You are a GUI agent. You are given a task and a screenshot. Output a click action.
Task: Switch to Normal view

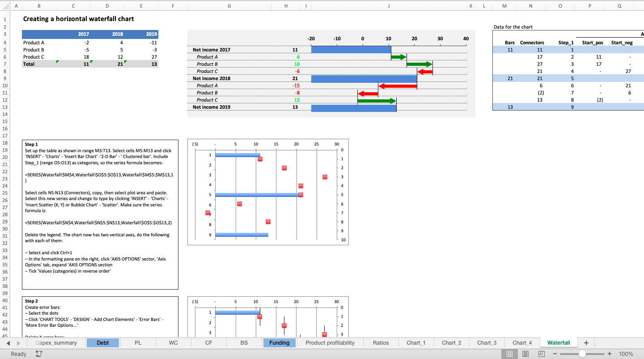point(509,354)
